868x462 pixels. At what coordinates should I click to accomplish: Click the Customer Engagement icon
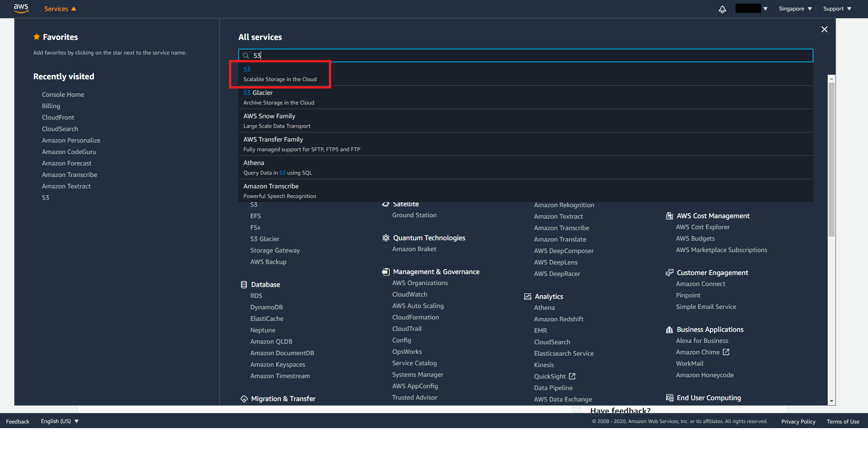coord(669,273)
